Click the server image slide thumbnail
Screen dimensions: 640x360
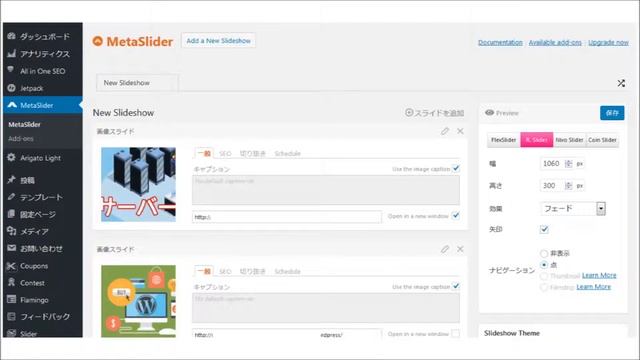(x=138, y=184)
